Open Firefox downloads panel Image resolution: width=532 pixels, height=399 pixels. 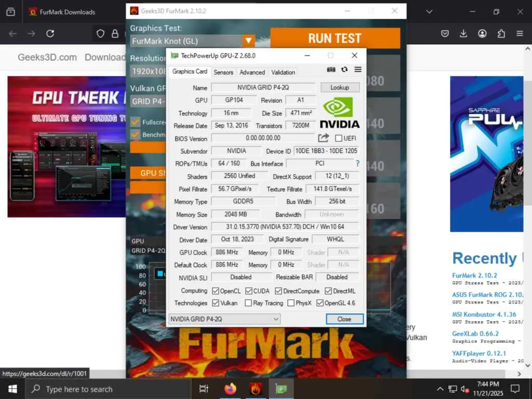point(463,34)
